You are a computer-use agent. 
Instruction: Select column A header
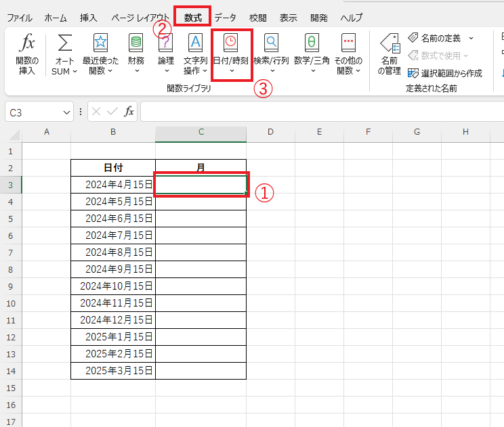tap(47, 132)
